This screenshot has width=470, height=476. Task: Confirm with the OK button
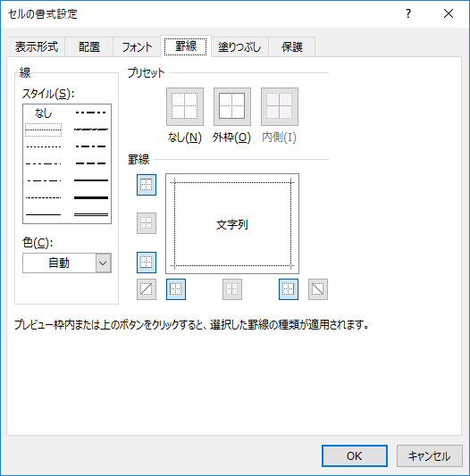[355, 455]
